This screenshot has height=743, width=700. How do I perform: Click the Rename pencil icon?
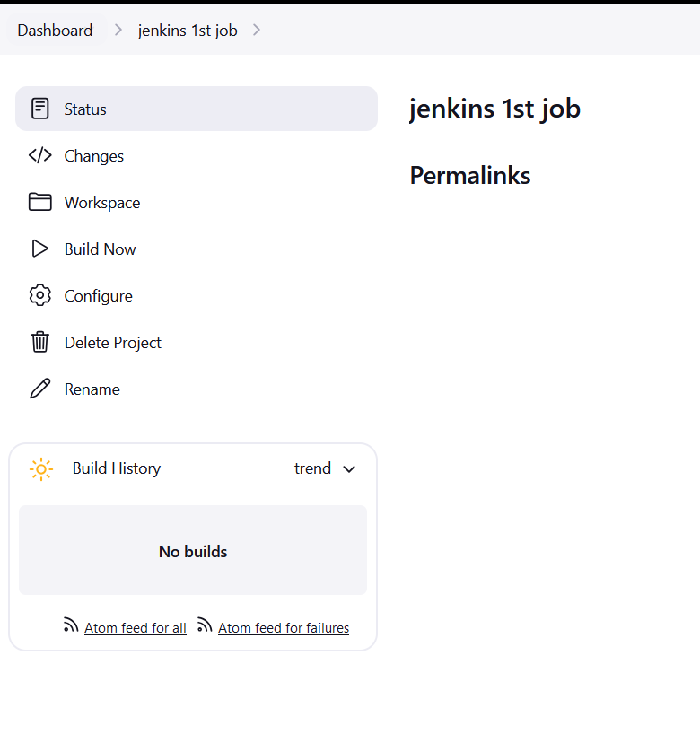coord(39,389)
